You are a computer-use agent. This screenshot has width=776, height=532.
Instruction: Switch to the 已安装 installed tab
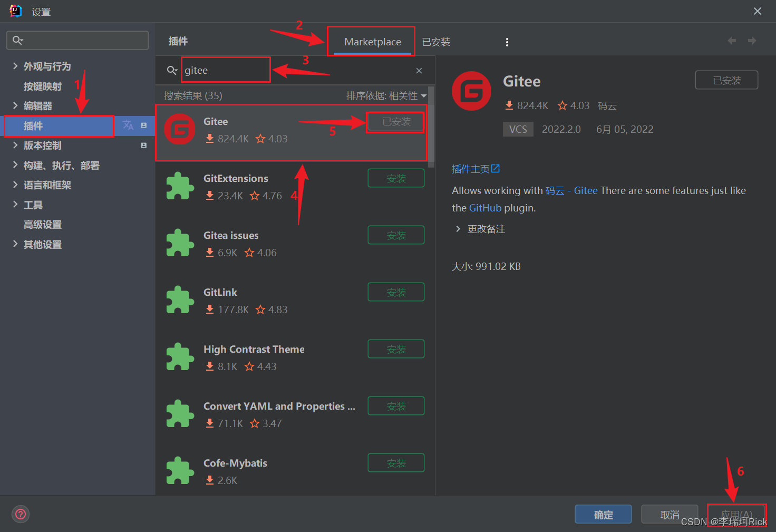click(x=436, y=42)
